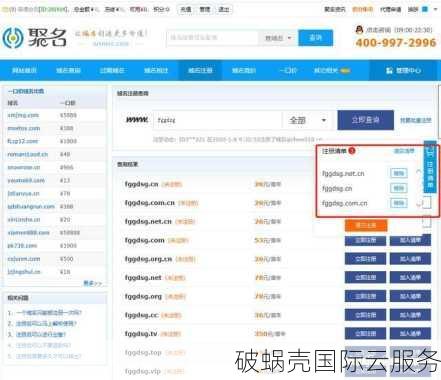441x380 pixels.
Task: Click the blue 查询 button in header
Action: coord(315,38)
